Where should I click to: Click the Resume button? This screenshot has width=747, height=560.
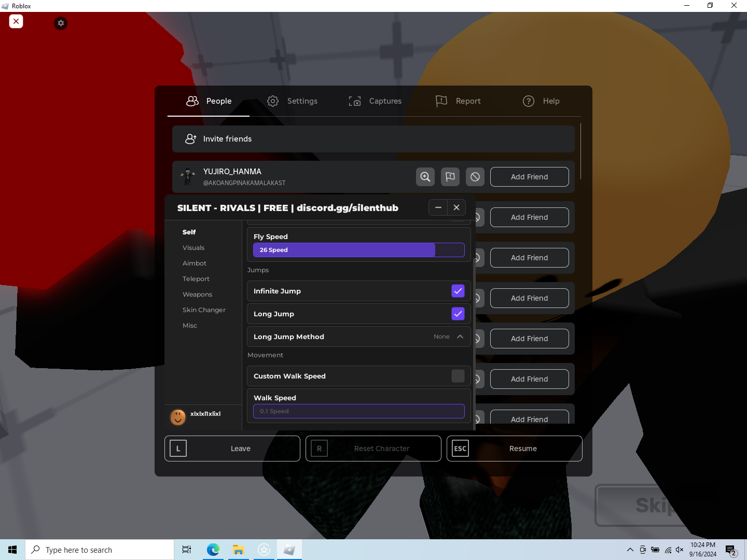coord(515,449)
